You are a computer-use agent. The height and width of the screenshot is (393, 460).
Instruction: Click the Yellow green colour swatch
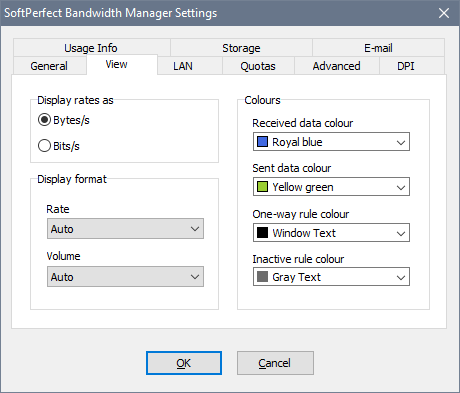click(x=262, y=187)
